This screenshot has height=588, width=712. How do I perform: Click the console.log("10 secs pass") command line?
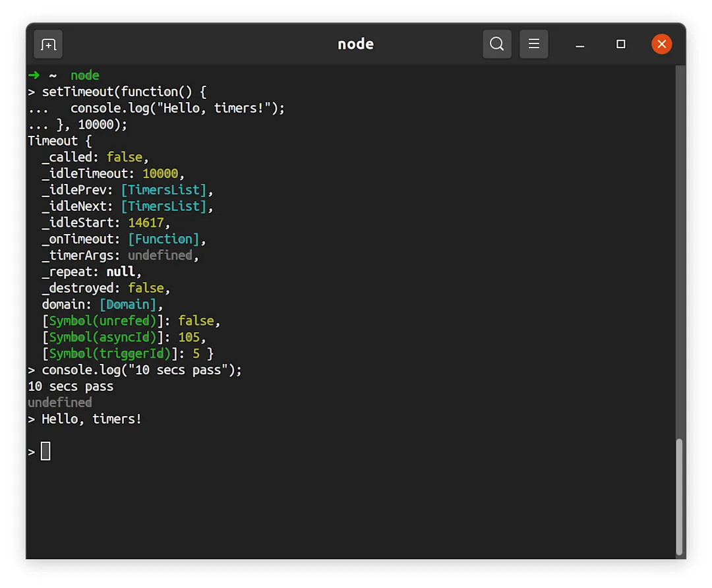point(141,370)
